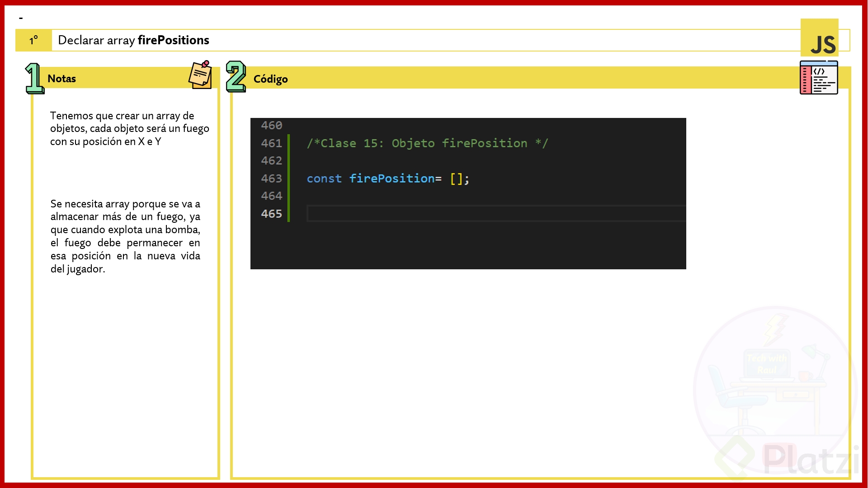The image size is (868, 488).
Task: Click line number 460
Action: 271,126
